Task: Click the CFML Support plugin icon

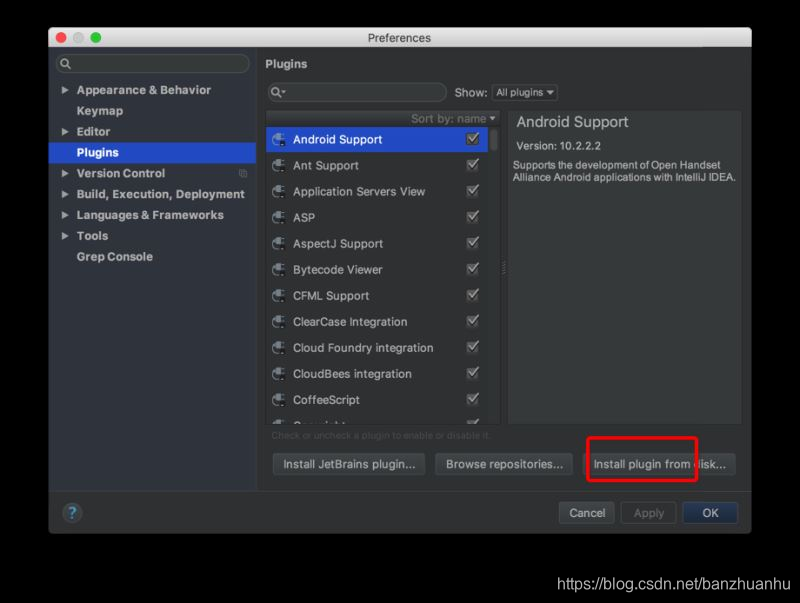Action: click(279, 295)
